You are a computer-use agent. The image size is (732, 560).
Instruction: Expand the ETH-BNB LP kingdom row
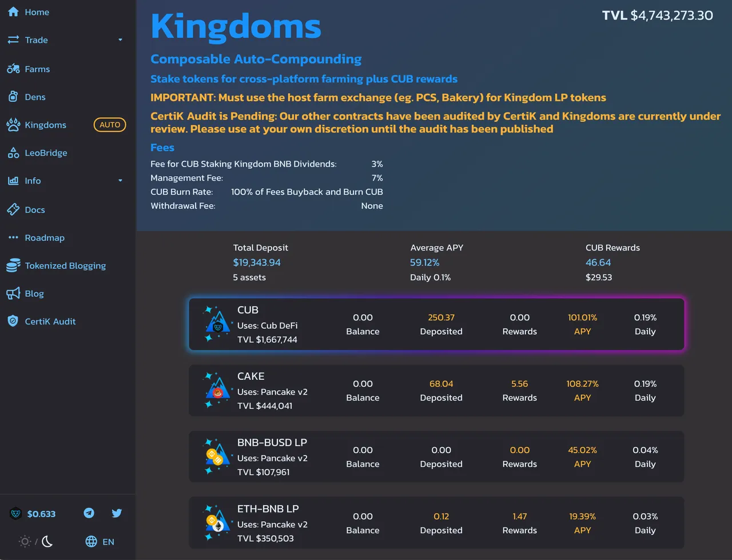(x=436, y=523)
